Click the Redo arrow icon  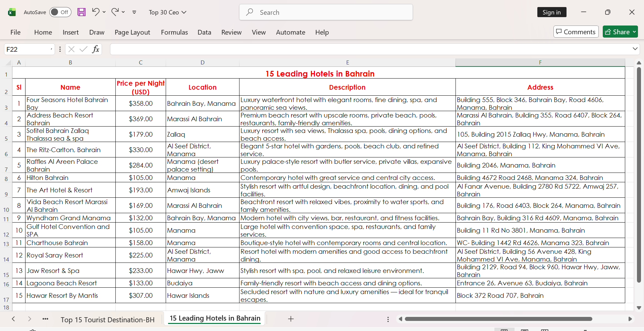tap(115, 12)
